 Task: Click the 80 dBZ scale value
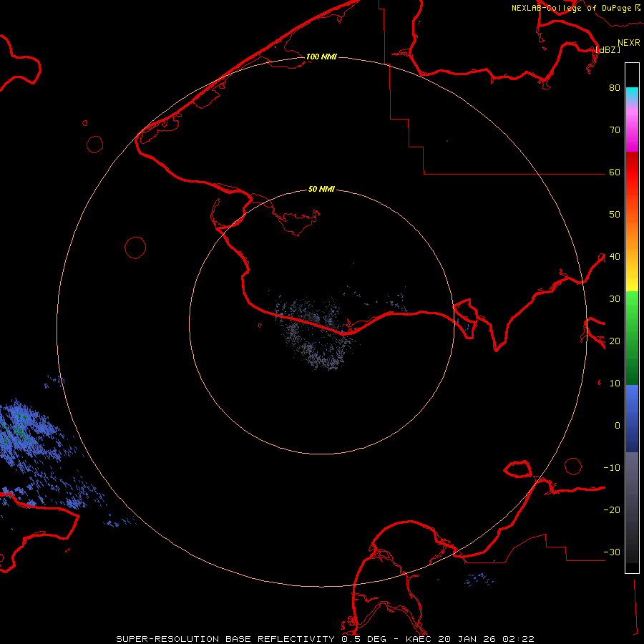[x=615, y=87]
